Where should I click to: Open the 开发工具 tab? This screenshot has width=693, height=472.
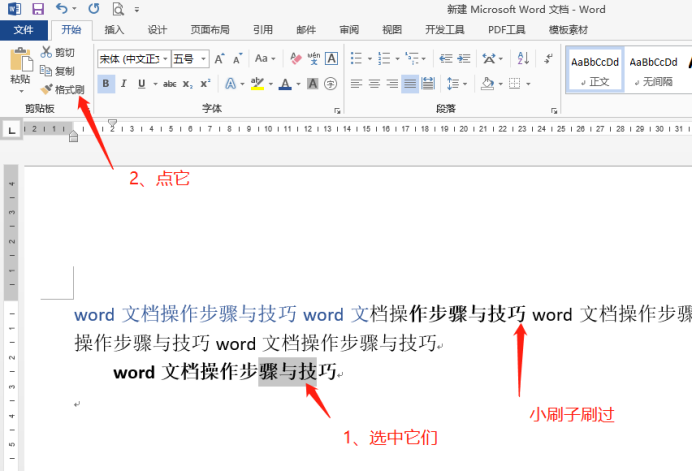tap(445, 30)
